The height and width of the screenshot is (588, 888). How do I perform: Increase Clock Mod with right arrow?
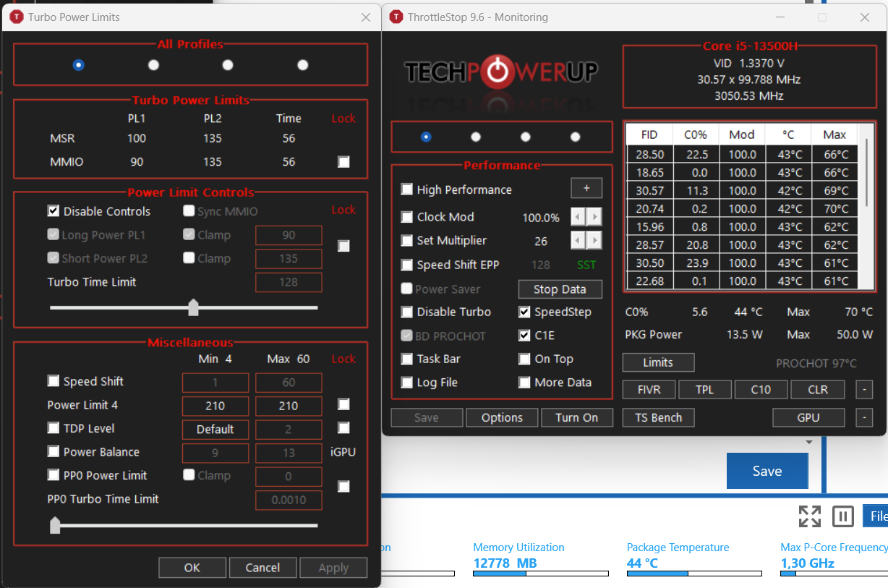click(594, 217)
